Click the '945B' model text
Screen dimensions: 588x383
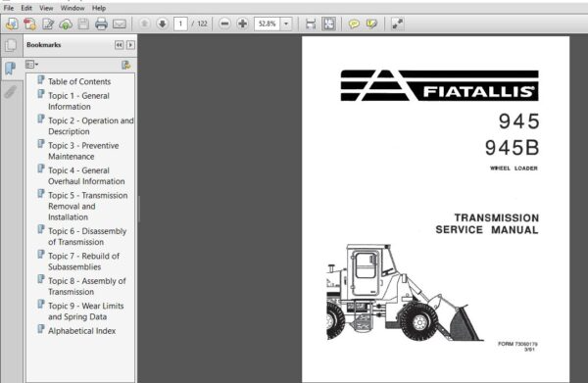pyautogui.click(x=512, y=148)
